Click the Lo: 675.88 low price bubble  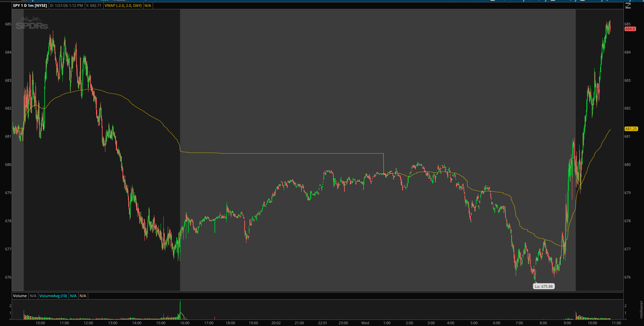tap(544, 286)
